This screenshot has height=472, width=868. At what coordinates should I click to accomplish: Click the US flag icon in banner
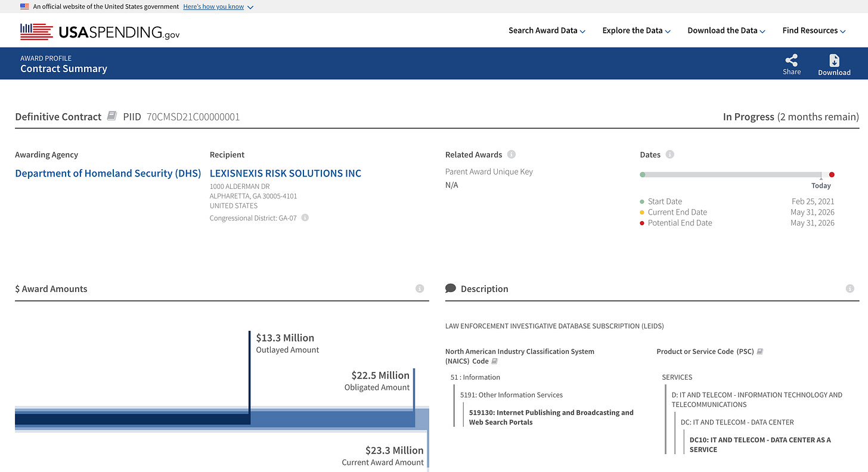click(24, 7)
